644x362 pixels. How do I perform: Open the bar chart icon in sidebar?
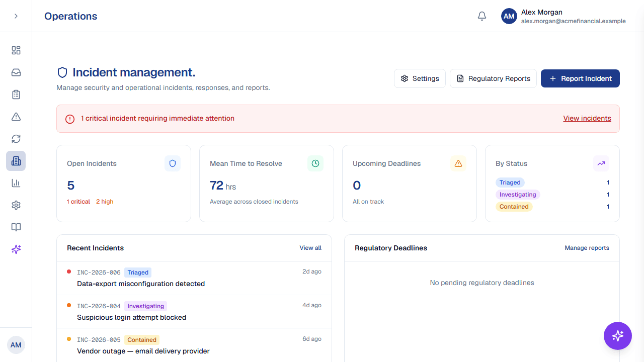coord(16,183)
